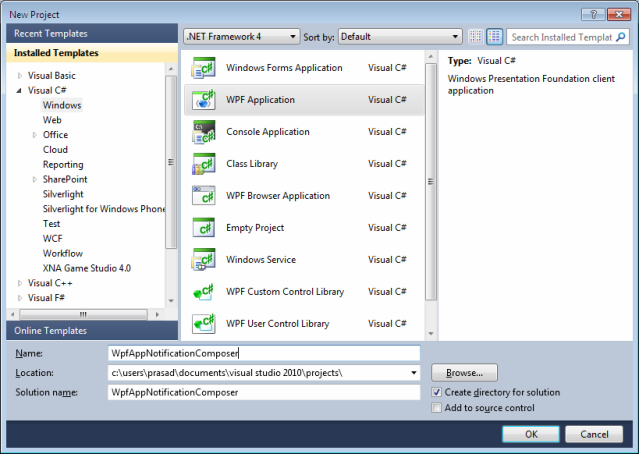Select the Console Application template icon
This screenshot has height=454, width=639.
[x=203, y=132]
